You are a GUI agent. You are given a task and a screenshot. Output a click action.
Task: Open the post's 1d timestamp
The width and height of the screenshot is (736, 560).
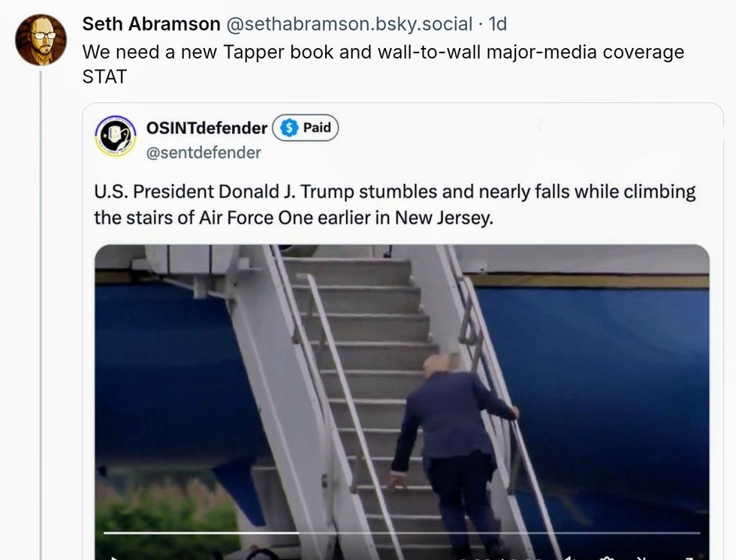[x=497, y=24]
